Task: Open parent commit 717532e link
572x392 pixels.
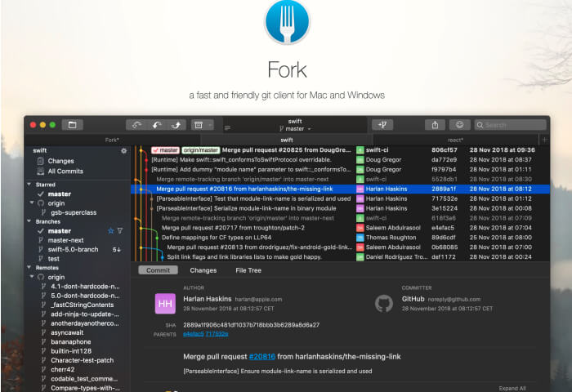Action: (217, 334)
